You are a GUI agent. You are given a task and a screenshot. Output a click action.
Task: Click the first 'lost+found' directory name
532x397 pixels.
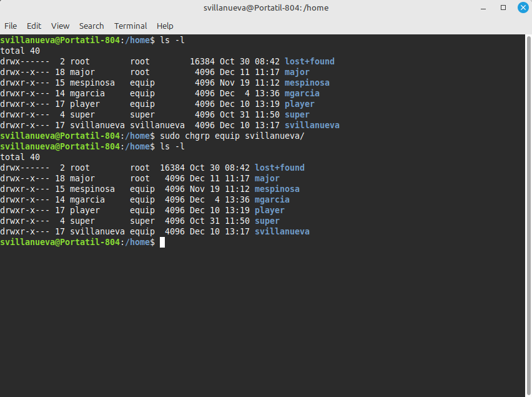[309, 61]
